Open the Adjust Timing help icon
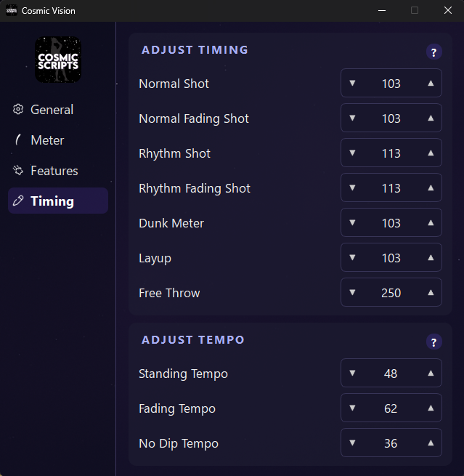 point(434,52)
